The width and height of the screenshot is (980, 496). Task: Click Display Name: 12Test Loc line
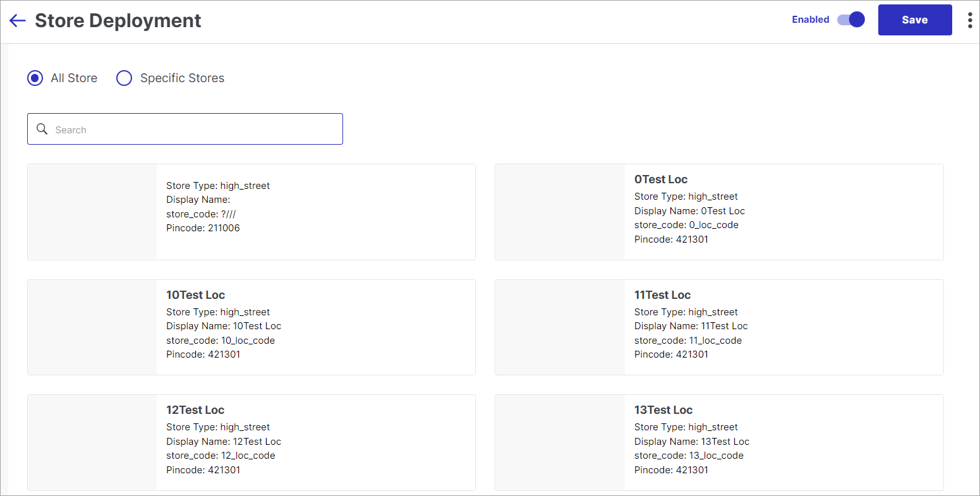(224, 442)
